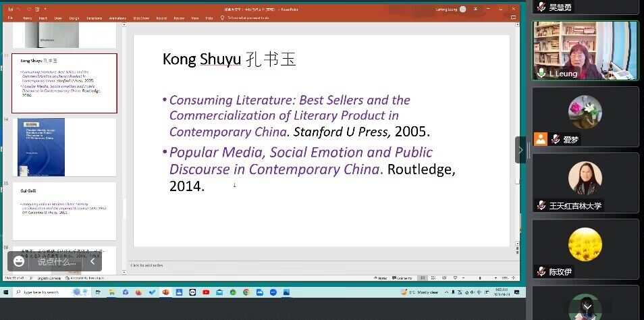Open the Slide Show ribbon tab
This screenshot has height=320, width=644.
pyautogui.click(x=141, y=18)
